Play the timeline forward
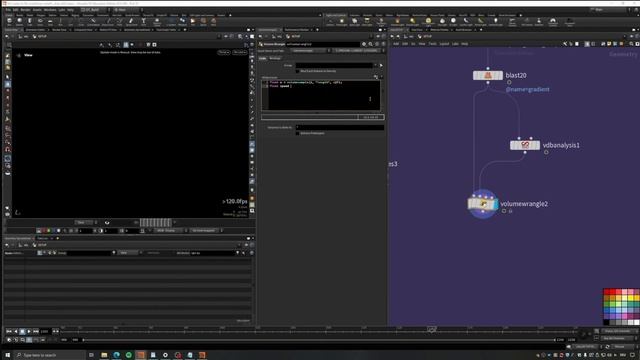Screen dimensions: 640x360 (29, 331)
